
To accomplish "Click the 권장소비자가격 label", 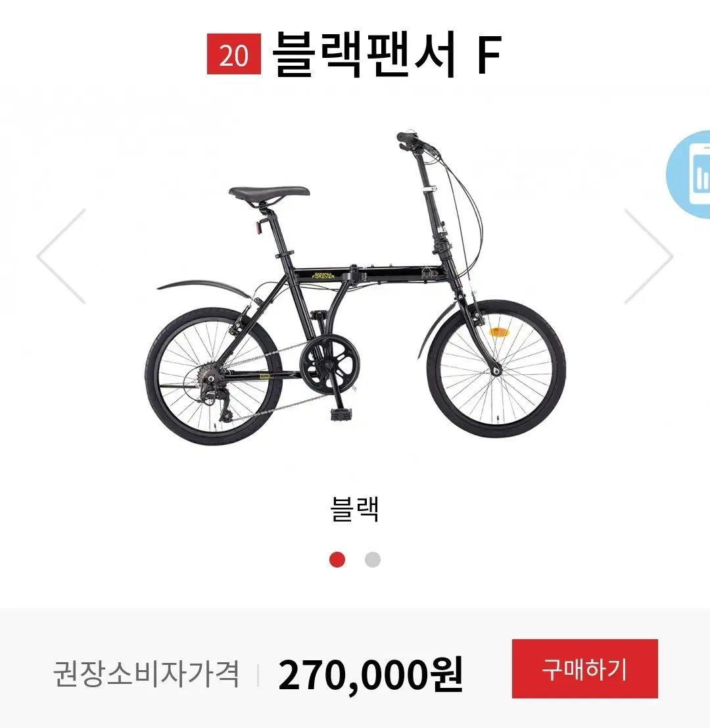I will pyautogui.click(x=146, y=673).
